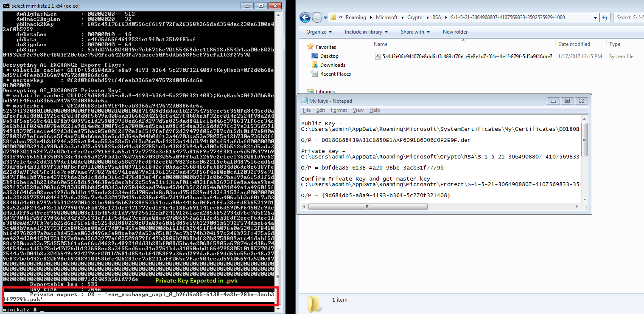Click the Desktop monitor icon in sidebar

[x=315, y=56]
